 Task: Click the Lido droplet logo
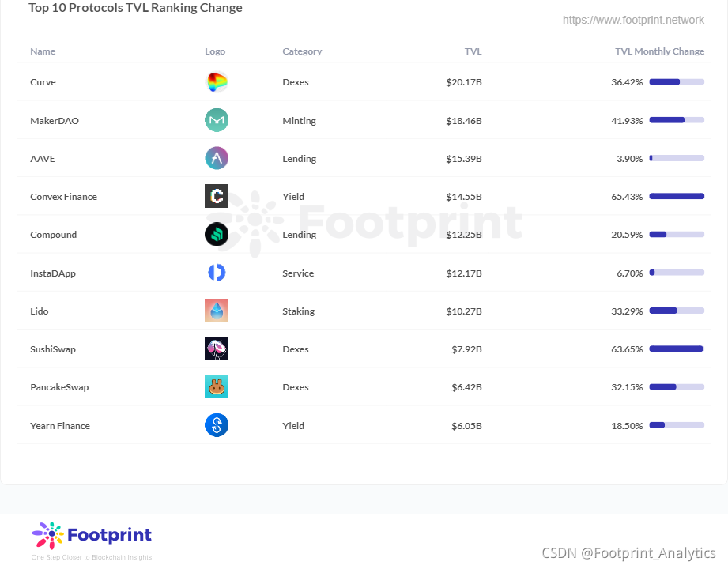click(x=217, y=311)
